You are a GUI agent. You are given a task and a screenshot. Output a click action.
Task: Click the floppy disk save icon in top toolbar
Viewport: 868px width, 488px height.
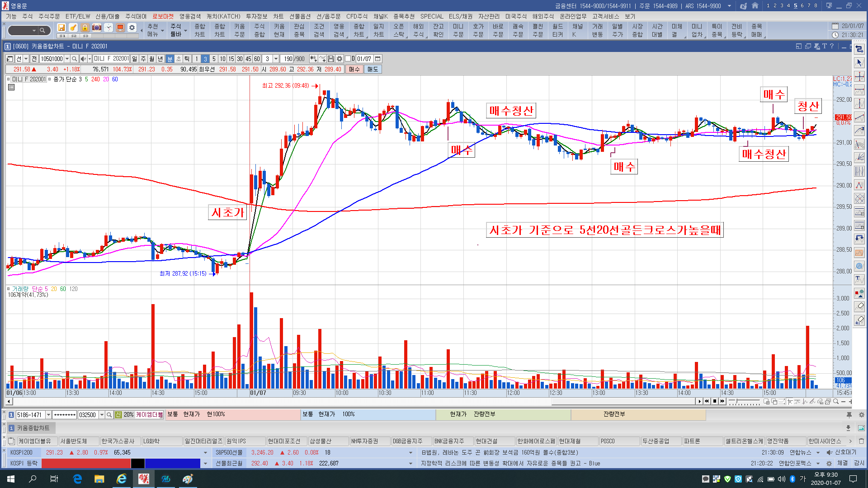tap(61, 28)
